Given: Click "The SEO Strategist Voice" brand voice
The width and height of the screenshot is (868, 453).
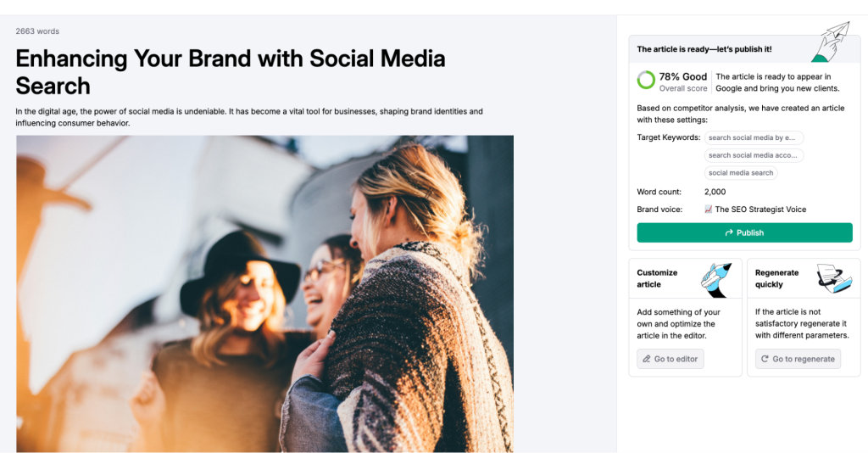Looking at the screenshot, I should coord(760,210).
